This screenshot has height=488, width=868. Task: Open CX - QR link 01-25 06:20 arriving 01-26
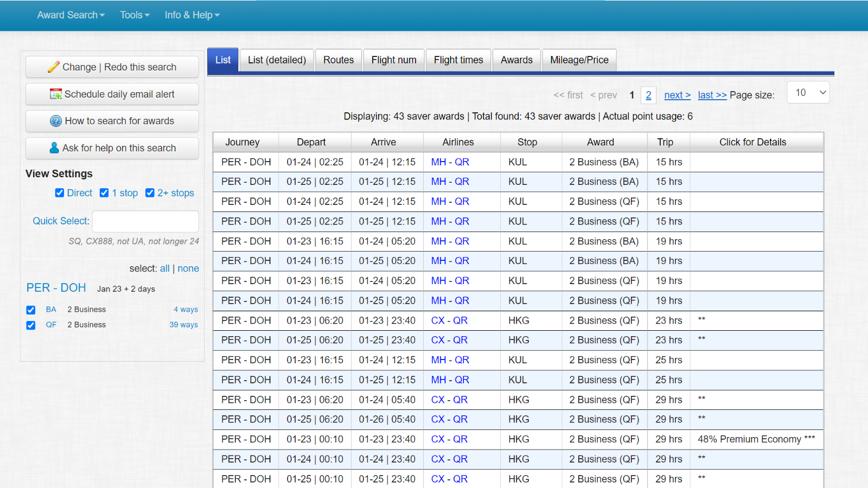pyautogui.click(x=449, y=419)
